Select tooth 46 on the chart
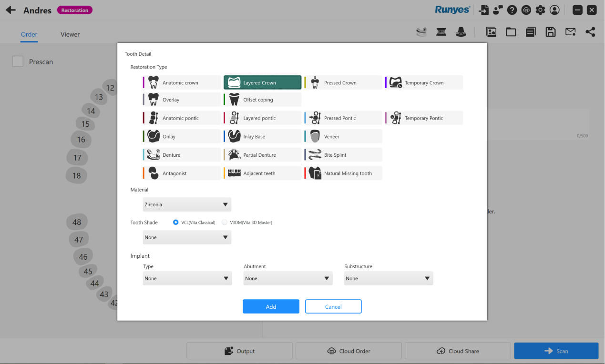 pos(83,257)
